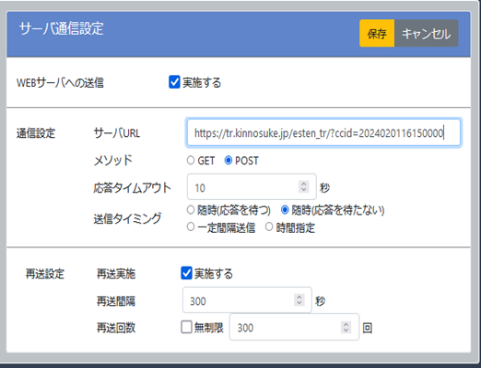The height and width of the screenshot is (368, 481).
Task: Click the 応答タイムアウト seconds field
Action: pos(252,187)
